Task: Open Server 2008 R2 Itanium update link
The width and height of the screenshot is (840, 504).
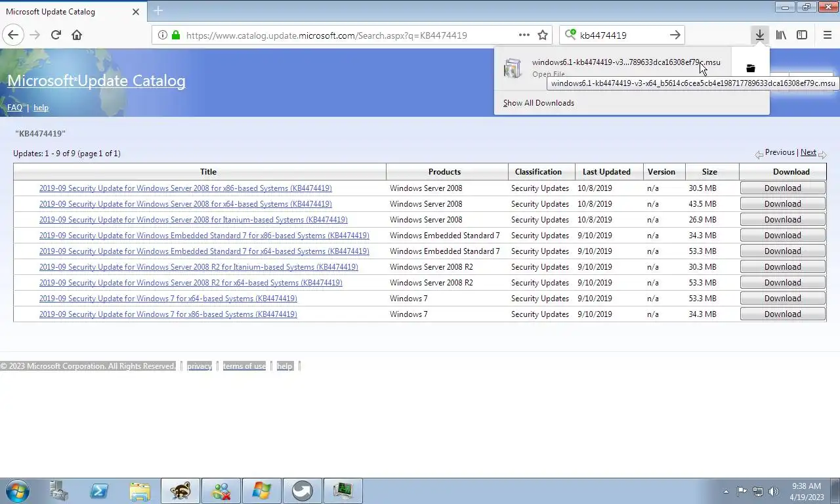Action: pos(198,267)
